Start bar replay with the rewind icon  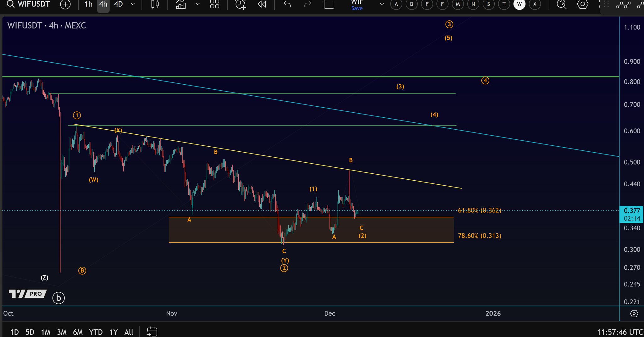(x=262, y=4)
